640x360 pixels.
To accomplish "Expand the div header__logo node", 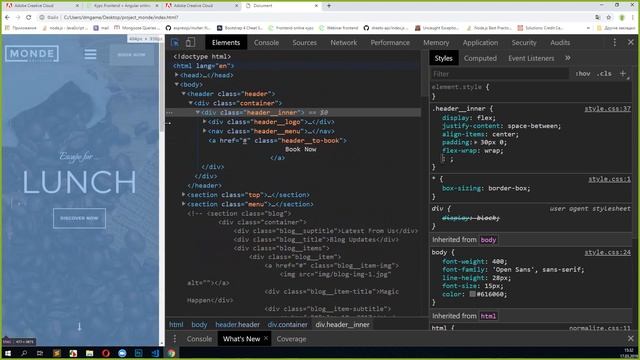I will tap(204, 121).
